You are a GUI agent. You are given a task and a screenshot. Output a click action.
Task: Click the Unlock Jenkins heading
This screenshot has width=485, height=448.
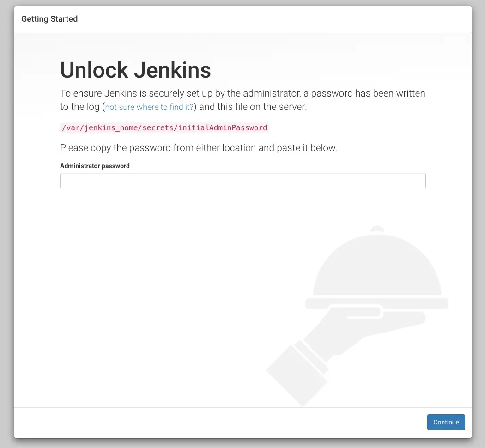[135, 70]
